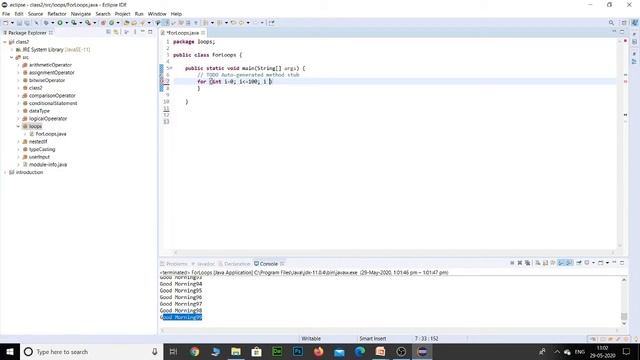Click the Windows Start button
The image size is (640, 360).
[x=10, y=351]
